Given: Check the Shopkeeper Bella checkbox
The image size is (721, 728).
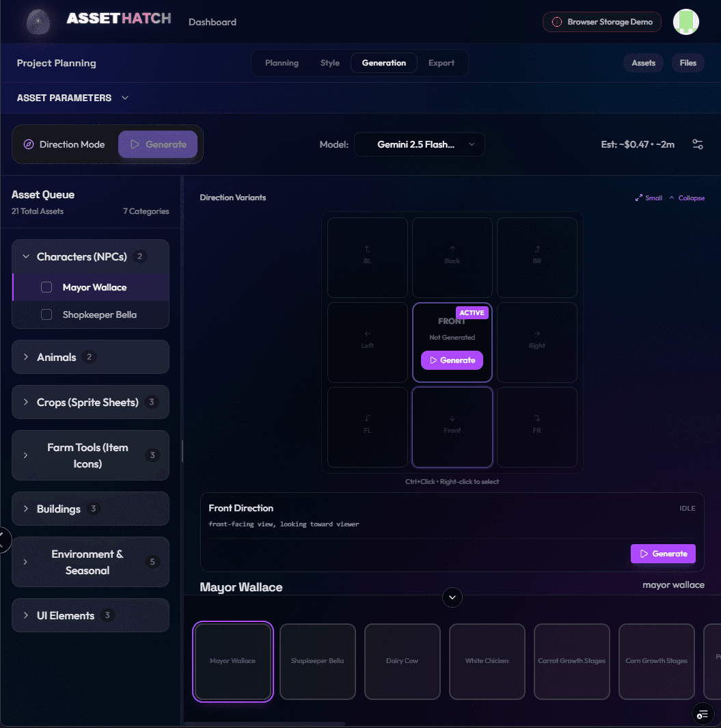Looking at the screenshot, I should click(46, 314).
